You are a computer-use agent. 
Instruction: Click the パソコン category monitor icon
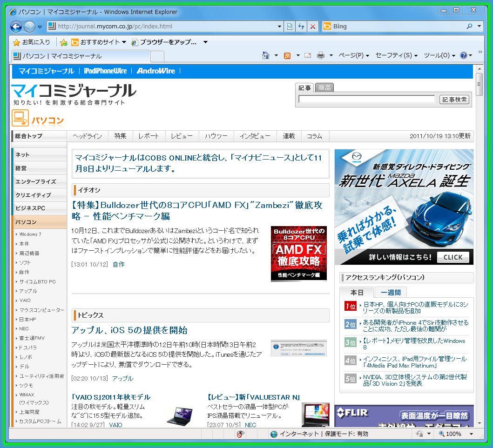tap(20, 118)
